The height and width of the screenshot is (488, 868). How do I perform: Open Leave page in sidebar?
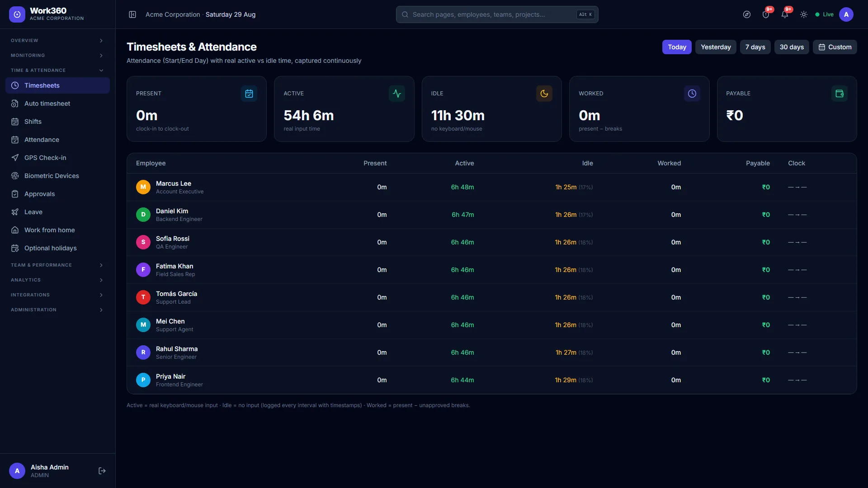tap(57, 212)
